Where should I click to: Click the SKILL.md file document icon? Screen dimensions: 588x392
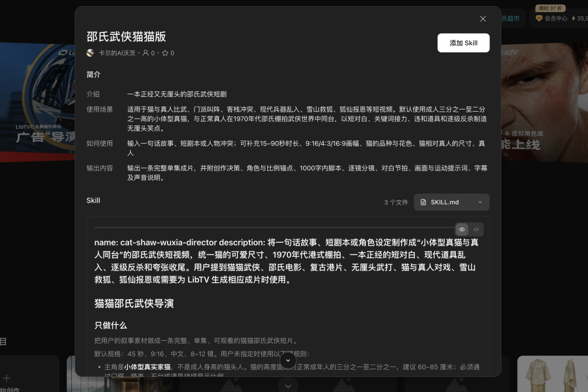coord(424,202)
